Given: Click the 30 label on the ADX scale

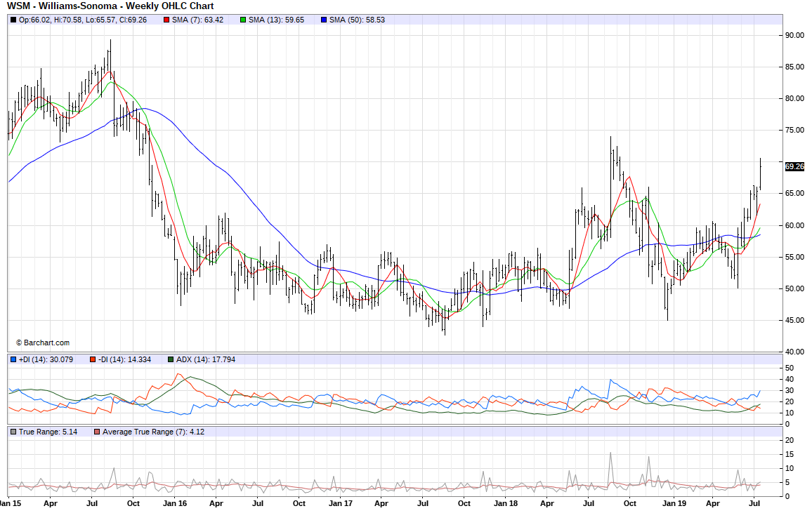Looking at the screenshot, I should tap(790, 390).
